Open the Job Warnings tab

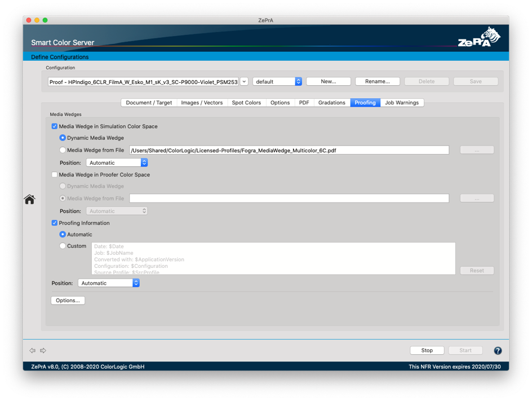click(402, 103)
